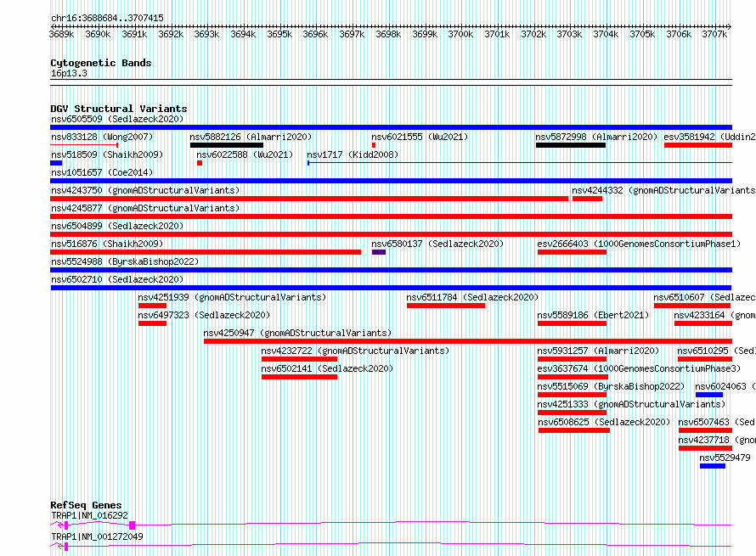Open the nsv6505509 (Sedlazeck2020) label
Screen dimensions: 756x556
[117, 119]
